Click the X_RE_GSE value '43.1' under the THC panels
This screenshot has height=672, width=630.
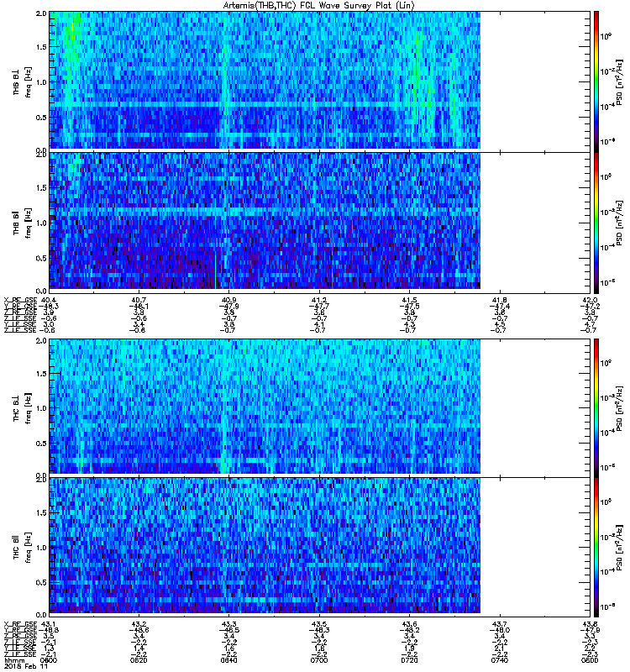pyautogui.click(x=49, y=624)
